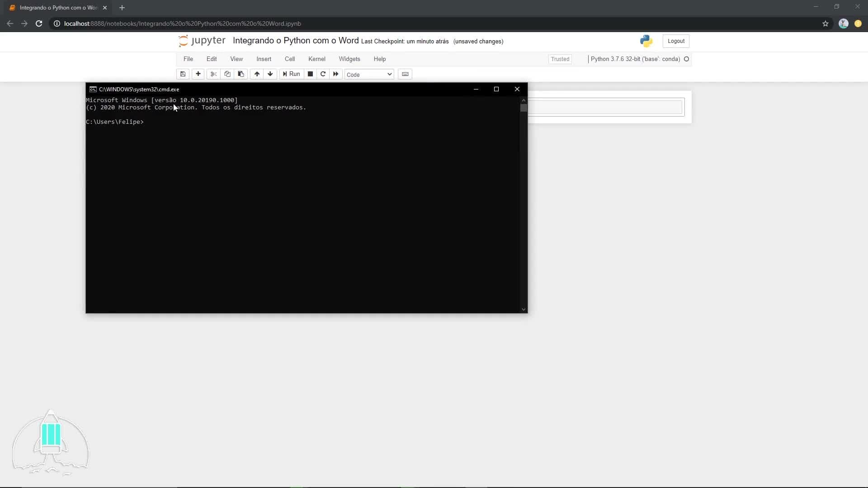Click the Microsoft Windows version line
The image size is (868, 488).
pos(162,100)
